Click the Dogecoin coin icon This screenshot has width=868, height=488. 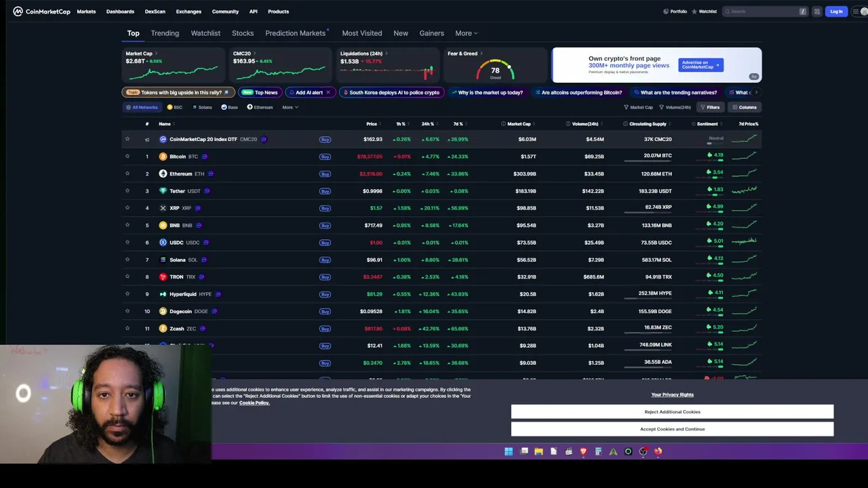coord(163,311)
